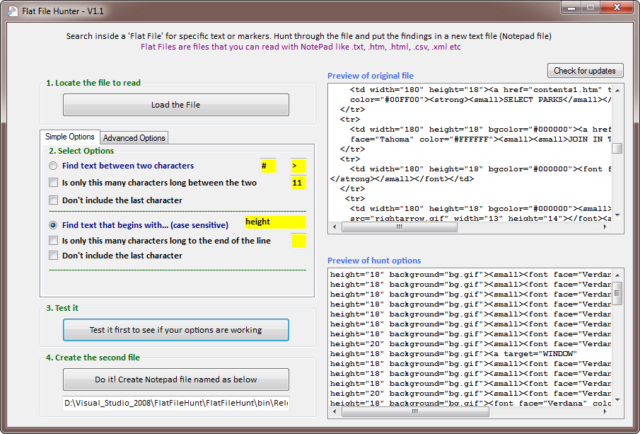Select Find text that begins with radio
Screen dimensions: 640x434
[x=53, y=225]
